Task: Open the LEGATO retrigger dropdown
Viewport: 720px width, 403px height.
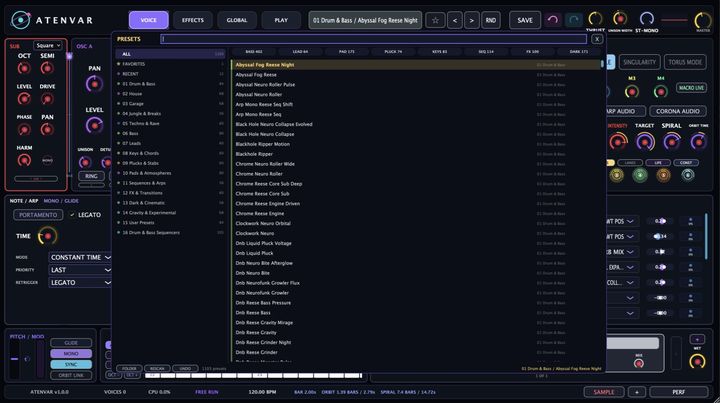Action: [80, 283]
